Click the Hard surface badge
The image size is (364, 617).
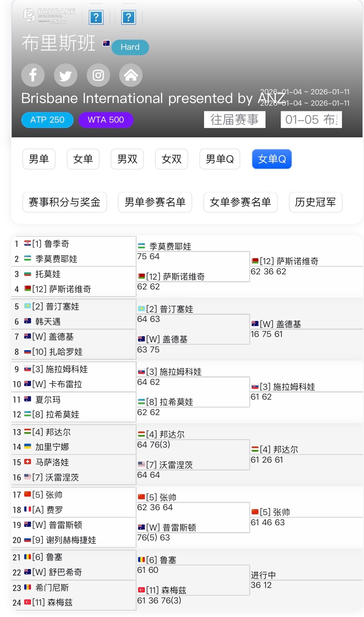tap(130, 47)
